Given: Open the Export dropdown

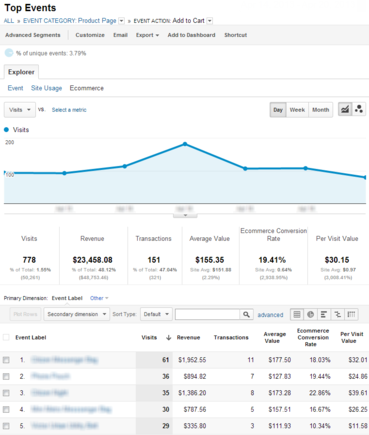Looking at the screenshot, I should 147,35.
